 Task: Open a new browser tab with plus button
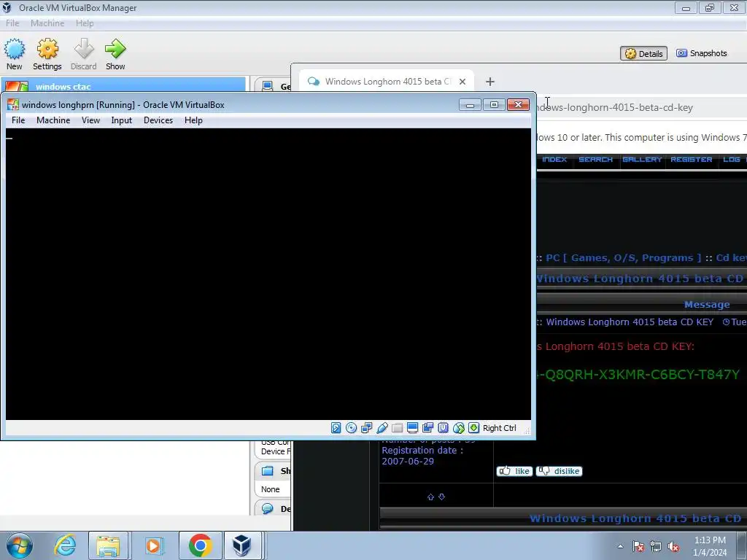click(x=489, y=82)
